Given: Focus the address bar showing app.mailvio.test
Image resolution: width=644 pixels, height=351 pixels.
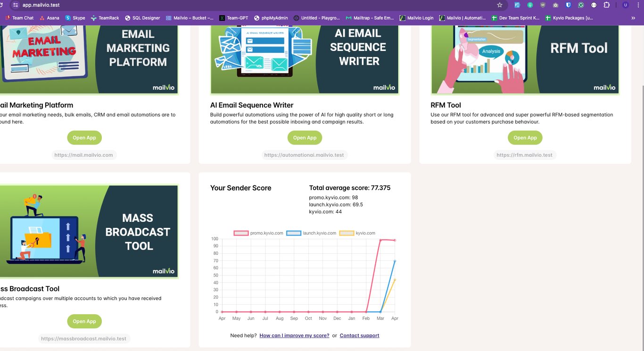Looking at the screenshot, I should (255, 5).
